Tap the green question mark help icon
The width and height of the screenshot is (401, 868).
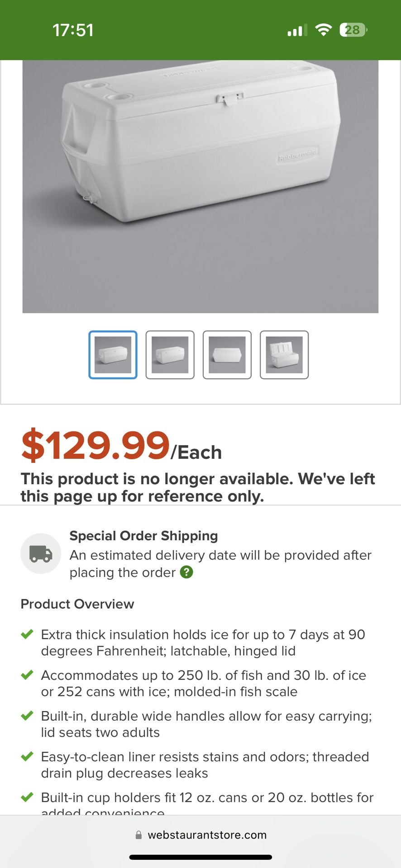click(186, 572)
